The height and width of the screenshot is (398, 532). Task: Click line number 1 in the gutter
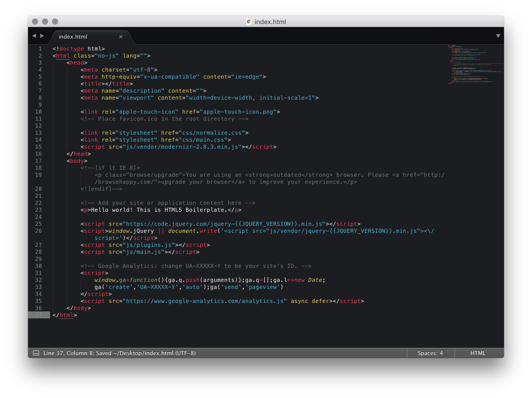point(40,49)
